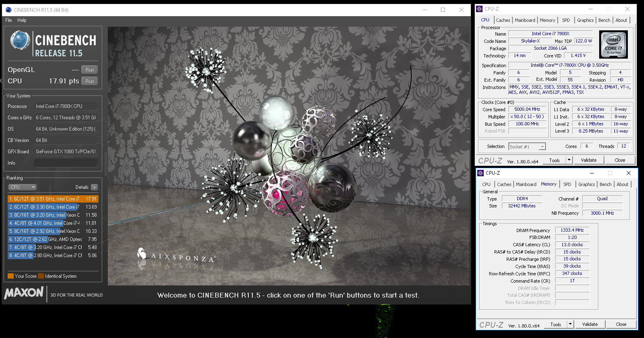The width and height of the screenshot is (644, 338).
Task: Click the Max TDP value 122.0 W
Action: tap(583, 41)
